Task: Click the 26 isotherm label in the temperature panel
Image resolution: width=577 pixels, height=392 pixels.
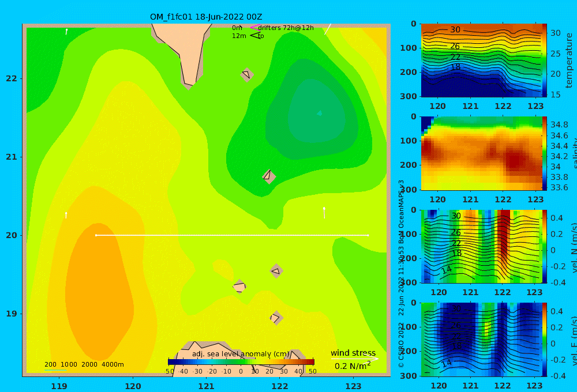Action: (455, 46)
